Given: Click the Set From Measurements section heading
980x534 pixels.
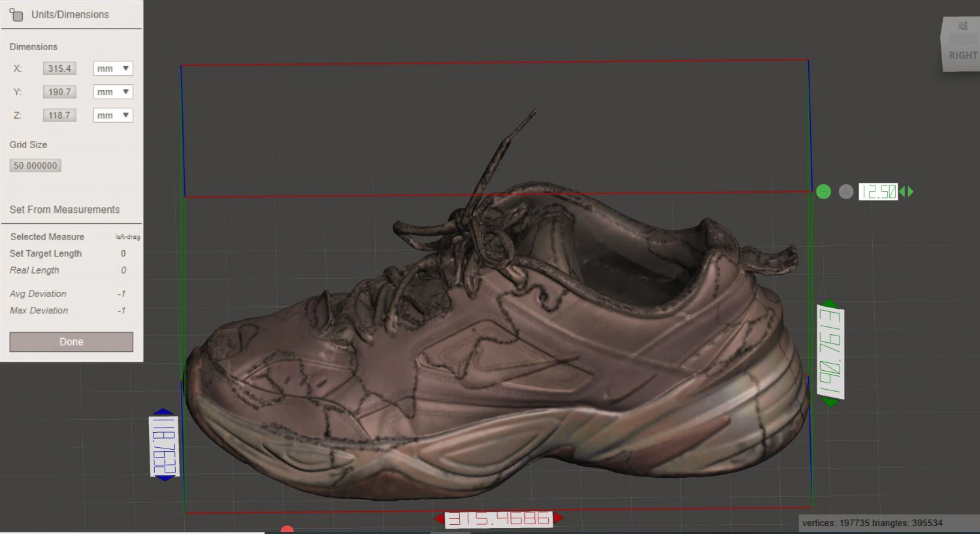Looking at the screenshot, I should pyautogui.click(x=65, y=210).
